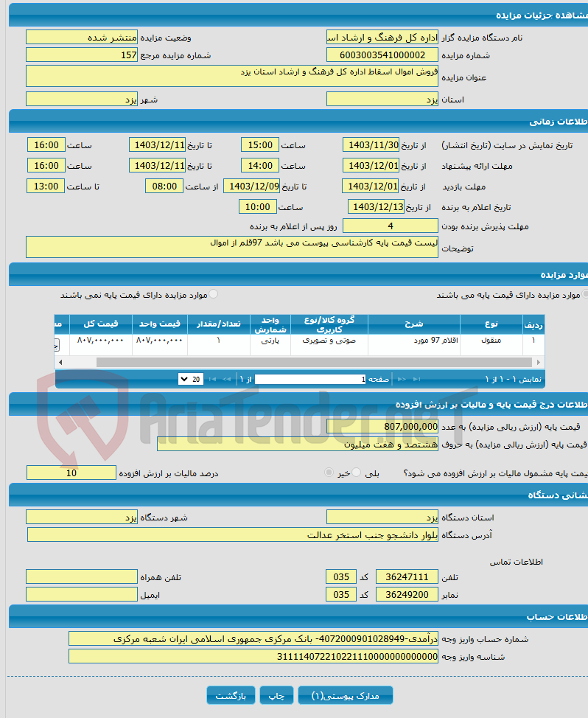Open the rows-per-page dropdown showing 20
The height and width of the screenshot is (718, 588).
(191, 379)
